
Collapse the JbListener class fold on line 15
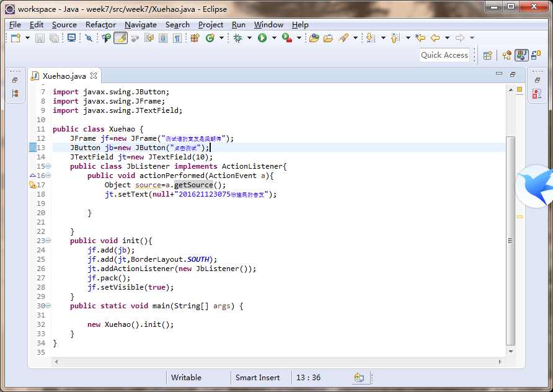(x=48, y=166)
